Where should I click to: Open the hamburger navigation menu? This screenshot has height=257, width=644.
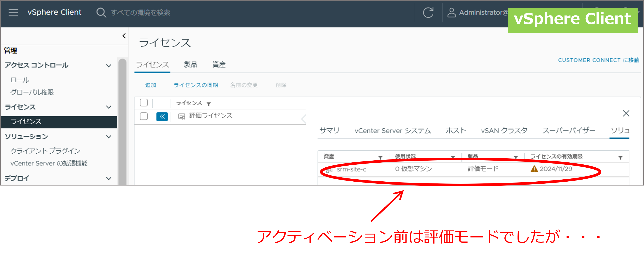[13, 12]
